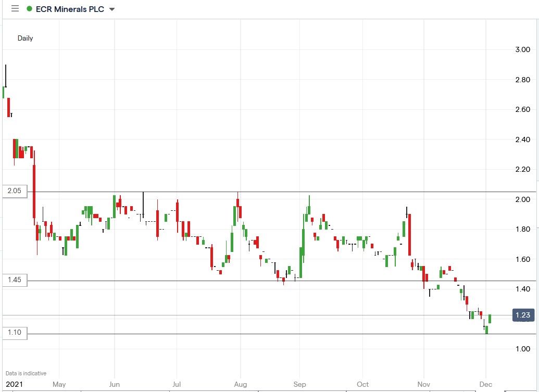539x392 pixels.
Task: Toggle the 1.45 price line visibility
Action: [15, 280]
